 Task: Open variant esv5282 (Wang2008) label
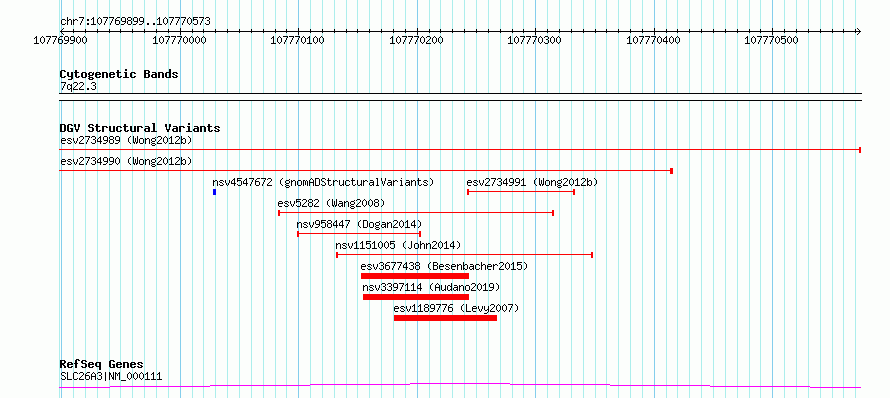[331, 203]
